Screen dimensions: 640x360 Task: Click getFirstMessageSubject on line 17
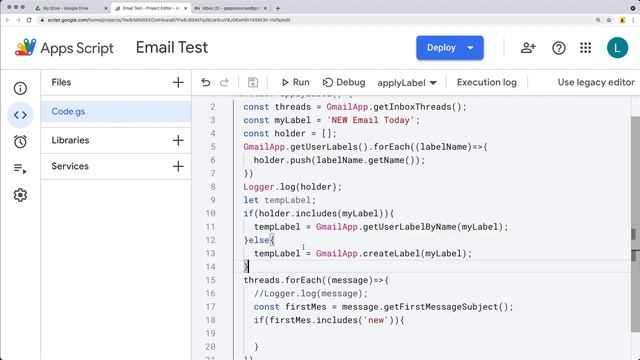[440, 307]
